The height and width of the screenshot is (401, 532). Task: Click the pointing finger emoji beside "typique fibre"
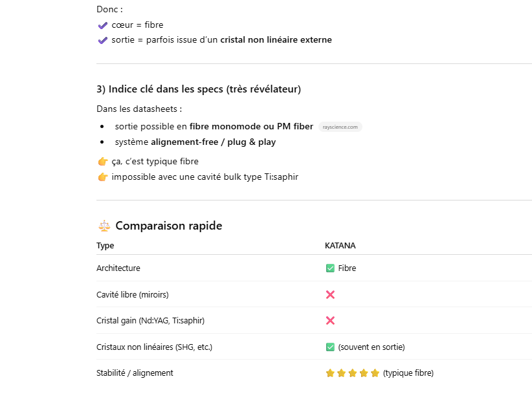click(102, 162)
